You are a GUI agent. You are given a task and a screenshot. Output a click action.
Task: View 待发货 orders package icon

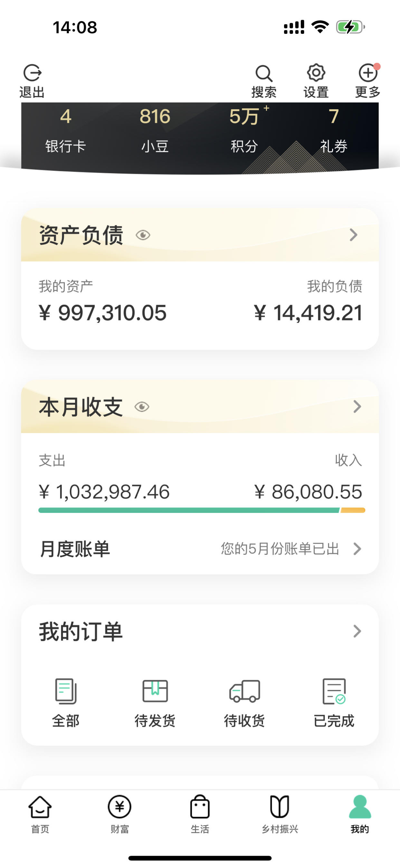tap(155, 691)
